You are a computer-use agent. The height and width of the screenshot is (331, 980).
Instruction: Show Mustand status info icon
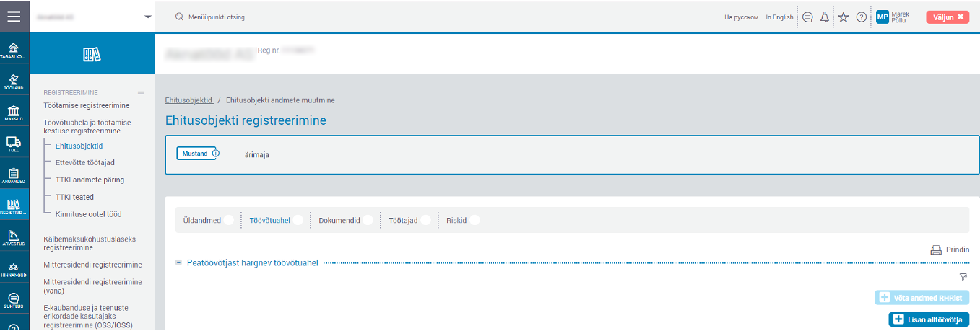[x=215, y=154]
